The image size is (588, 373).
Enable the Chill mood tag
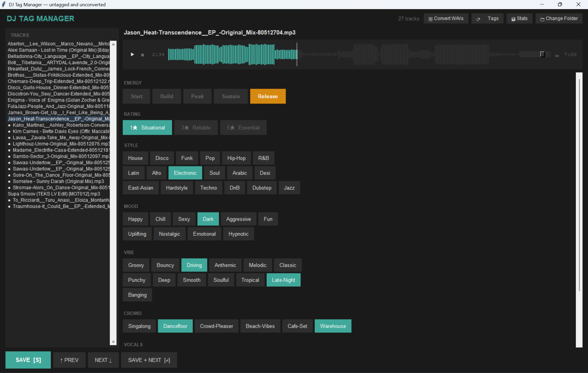pyautogui.click(x=160, y=219)
